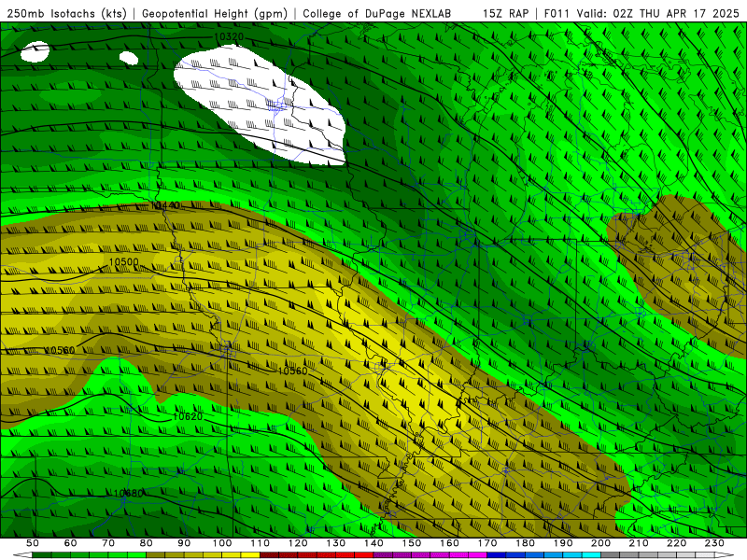Click the "250mb Isotachs (kts)" title text
Screen dimensions: 747x560
coord(66,14)
